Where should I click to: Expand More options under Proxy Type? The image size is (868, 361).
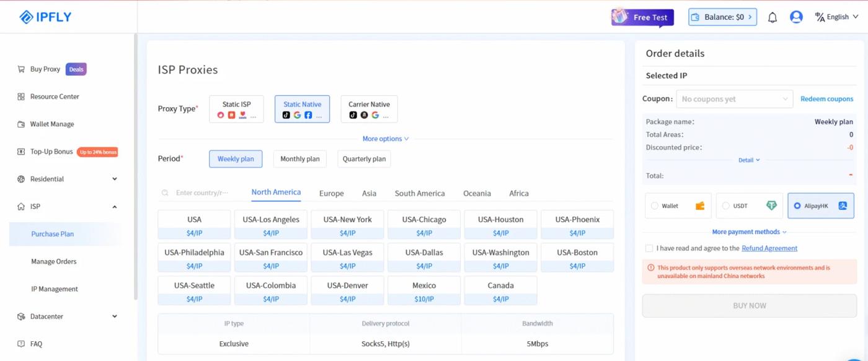[386, 139]
